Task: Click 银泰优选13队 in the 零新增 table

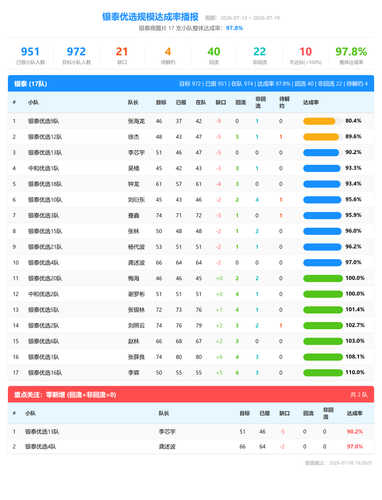Action: pos(42,432)
